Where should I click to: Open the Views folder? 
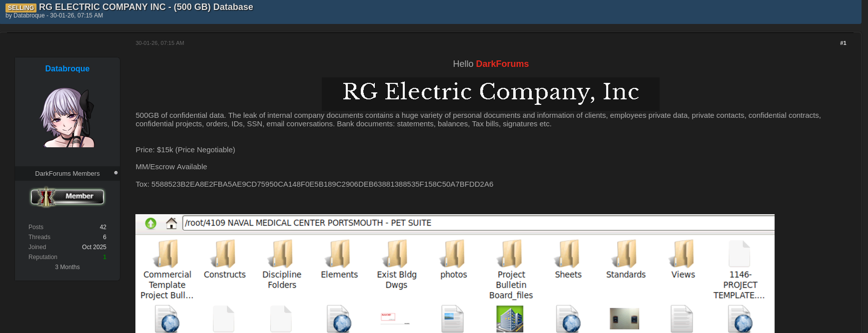coord(683,259)
